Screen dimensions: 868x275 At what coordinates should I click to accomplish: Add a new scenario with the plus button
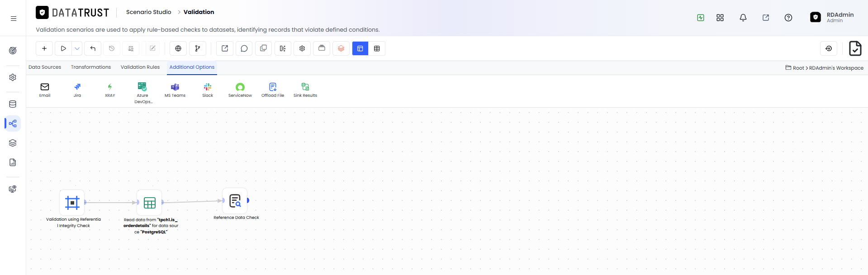tap(44, 48)
